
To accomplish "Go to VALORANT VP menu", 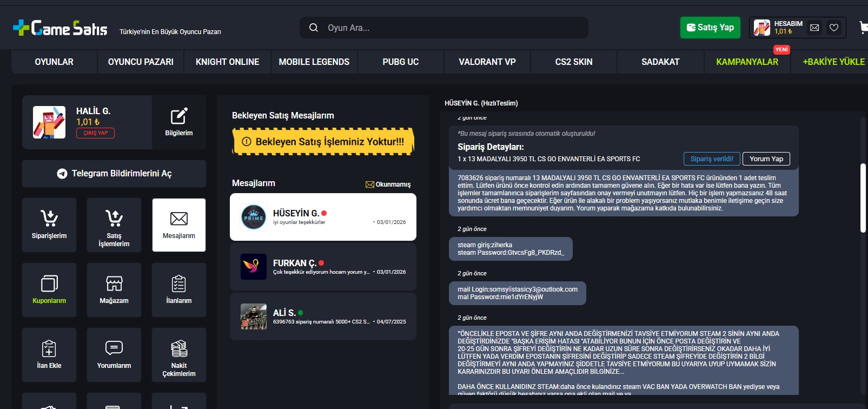I will click(487, 62).
